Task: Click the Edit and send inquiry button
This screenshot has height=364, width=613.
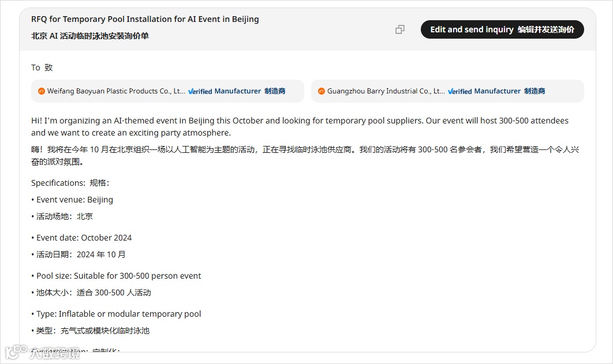Action: point(502,29)
